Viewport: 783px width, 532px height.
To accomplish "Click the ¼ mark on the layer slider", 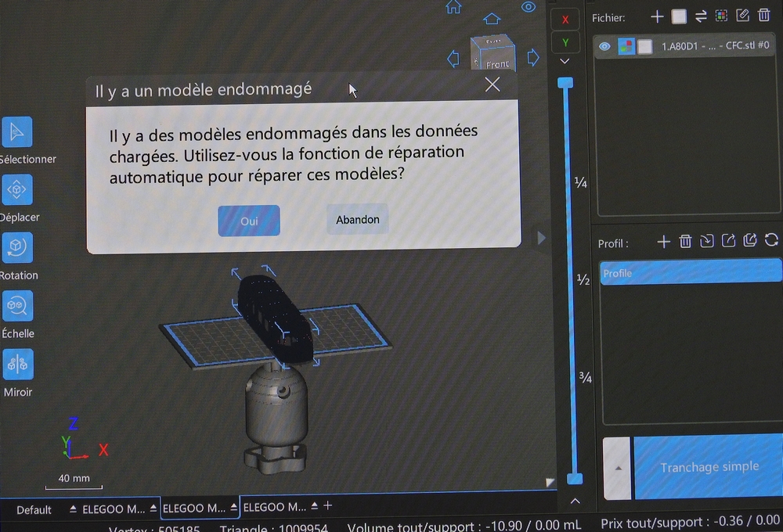I will (x=581, y=182).
